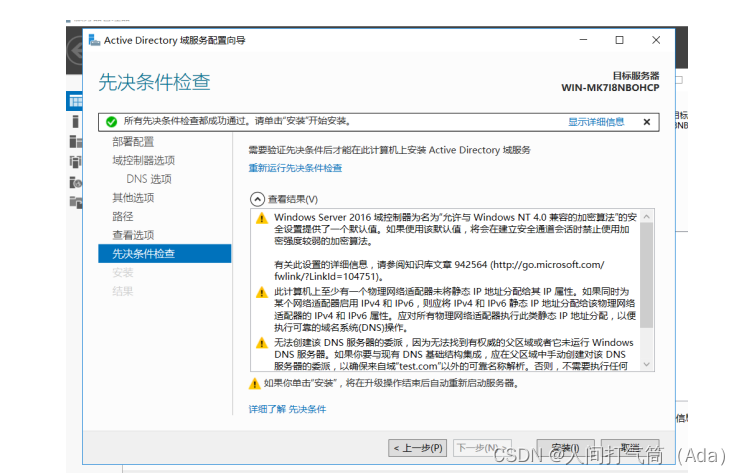The width and height of the screenshot is (741, 475).
Task: Go to the 部署配置 step
Action: coord(133,142)
